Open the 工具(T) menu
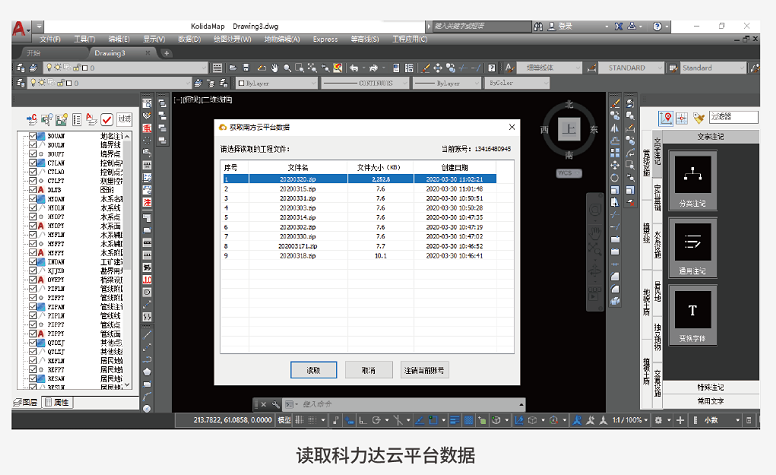Image resolution: width=776 pixels, height=475 pixels. tap(84, 39)
